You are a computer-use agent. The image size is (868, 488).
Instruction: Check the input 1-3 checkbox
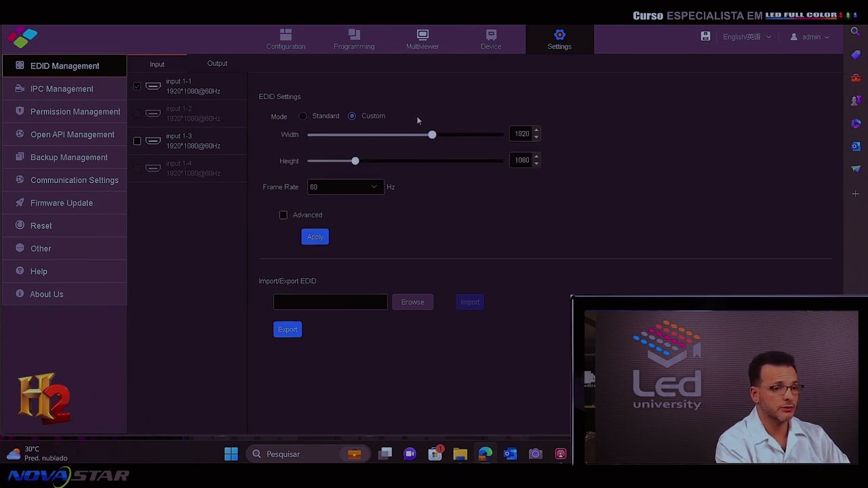(x=137, y=141)
